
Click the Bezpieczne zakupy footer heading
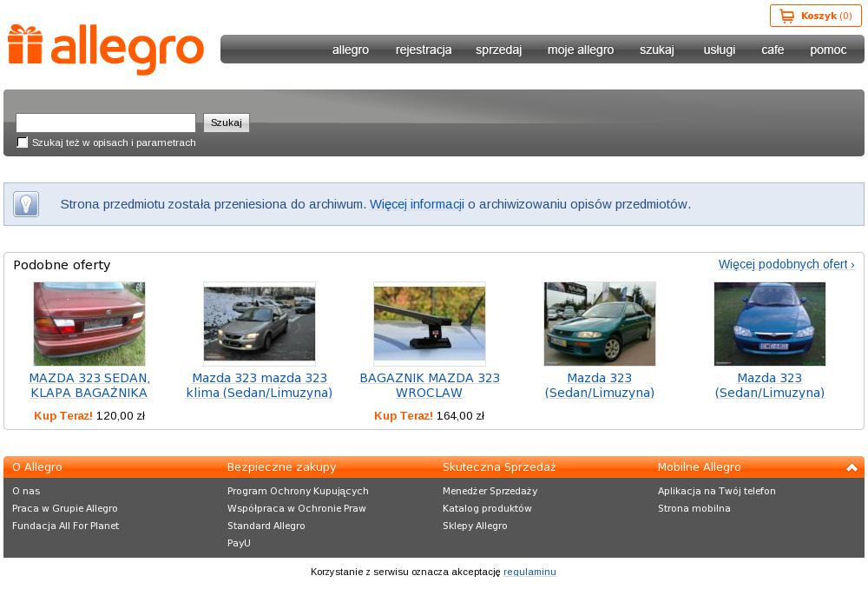click(x=282, y=467)
